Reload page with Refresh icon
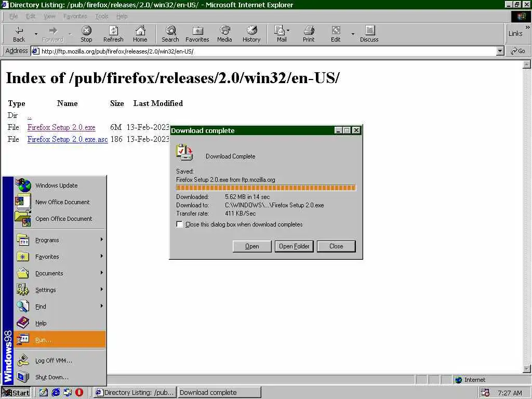 pyautogui.click(x=113, y=34)
